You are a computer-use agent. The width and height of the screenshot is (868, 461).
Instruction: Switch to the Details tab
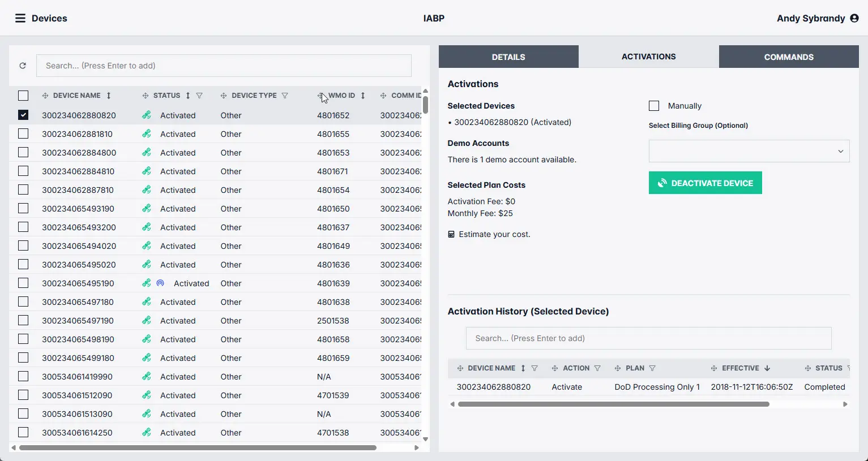click(508, 57)
